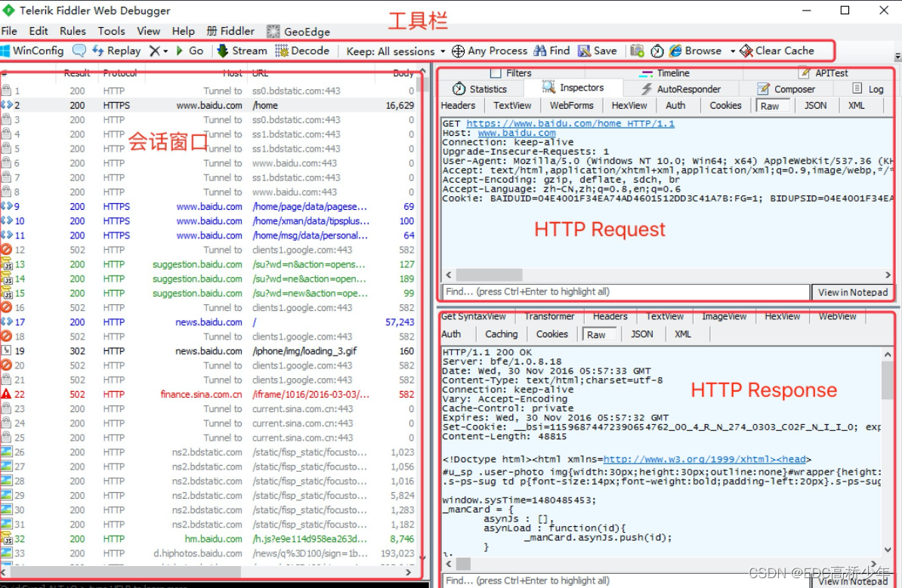Sort sessions by Result column header

coord(77,73)
